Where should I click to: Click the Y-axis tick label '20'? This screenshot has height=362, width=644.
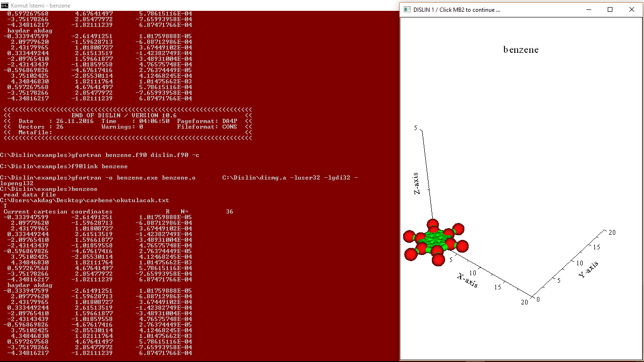tap(612, 232)
